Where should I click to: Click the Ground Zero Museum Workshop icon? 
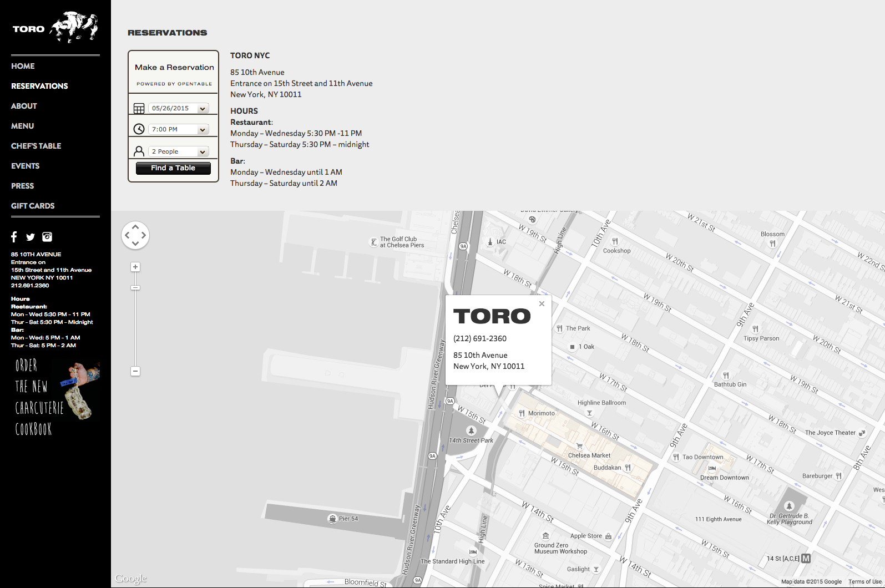pyautogui.click(x=545, y=536)
